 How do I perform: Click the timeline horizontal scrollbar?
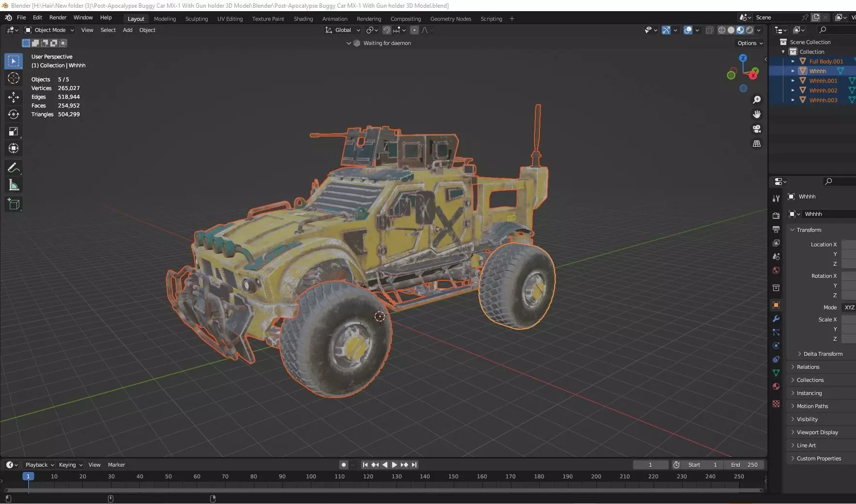(x=383, y=490)
